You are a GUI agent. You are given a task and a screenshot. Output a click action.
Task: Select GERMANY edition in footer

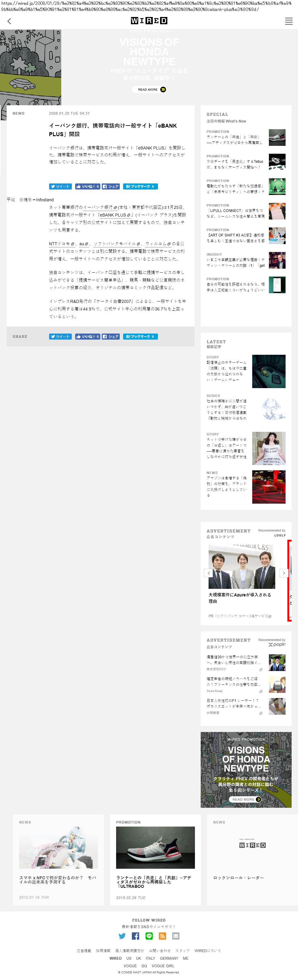(169, 958)
